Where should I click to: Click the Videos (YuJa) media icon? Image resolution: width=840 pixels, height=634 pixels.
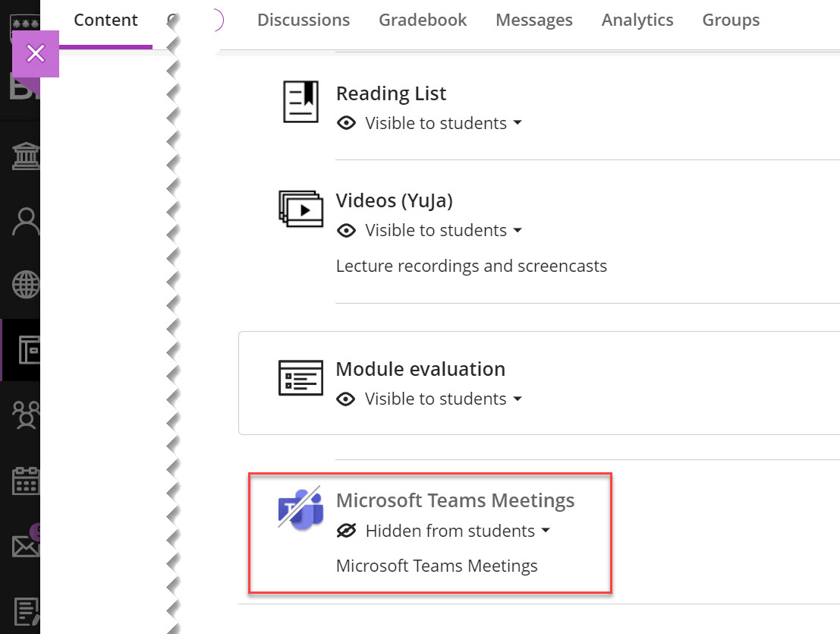(300, 208)
